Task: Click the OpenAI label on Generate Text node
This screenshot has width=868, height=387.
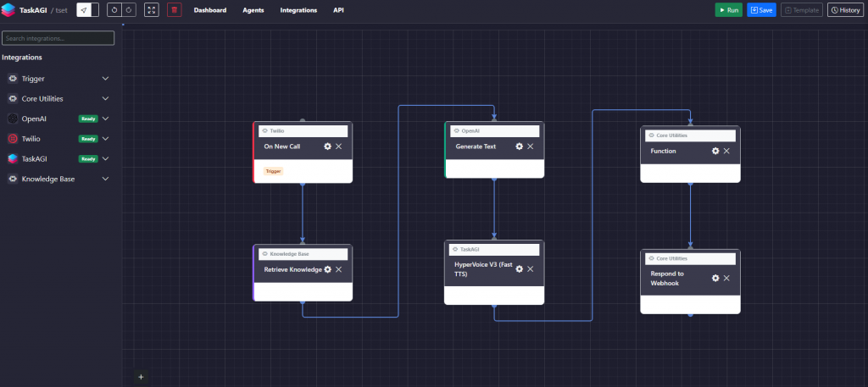Action: (470, 131)
